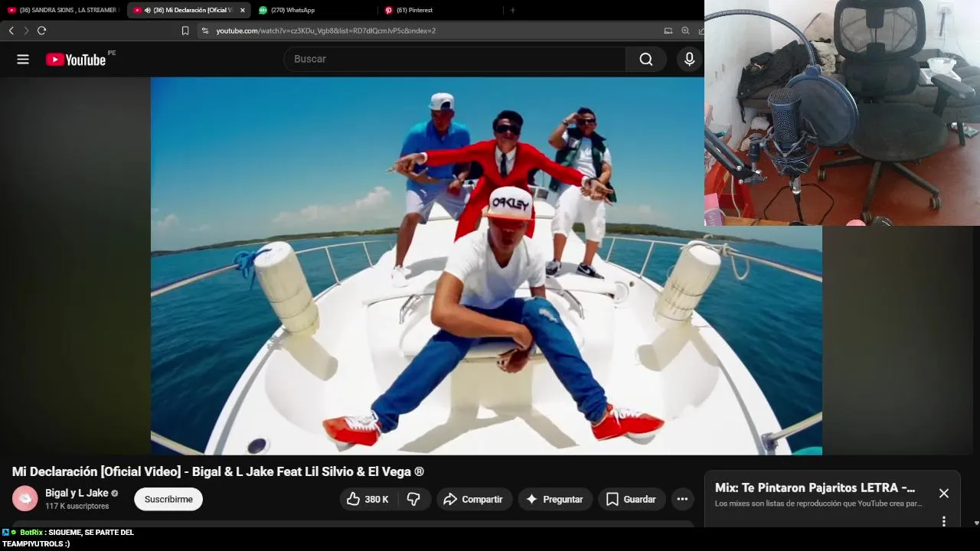Click Compartir share button
The image size is (980, 551).
475,499
